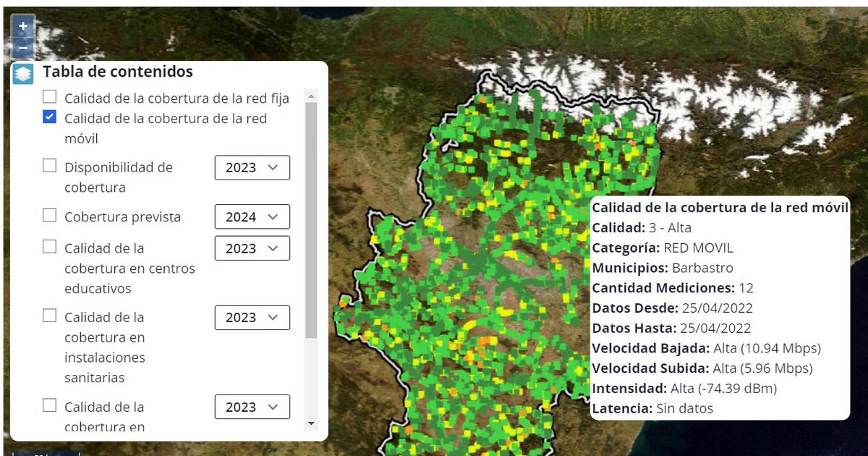The width and height of the screenshot is (868, 456).
Task: Enable Calidad de la cobertura de la red fija
Action: point(49,96)
